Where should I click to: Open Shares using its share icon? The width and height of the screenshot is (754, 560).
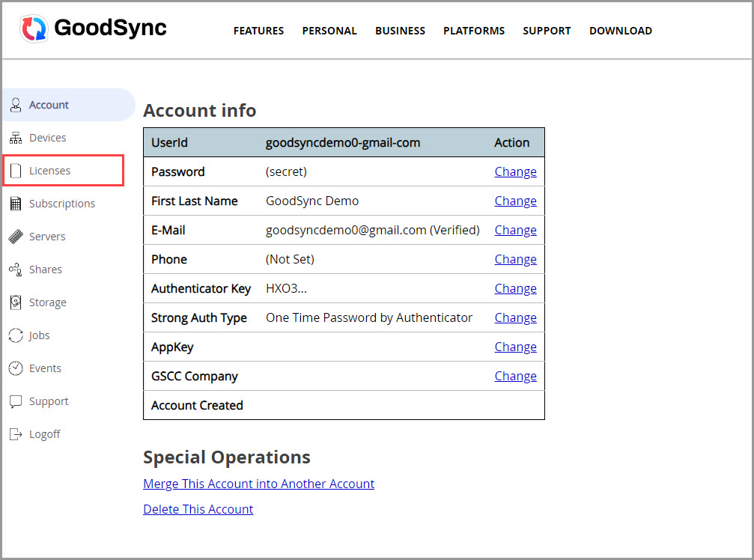(16, 269)
